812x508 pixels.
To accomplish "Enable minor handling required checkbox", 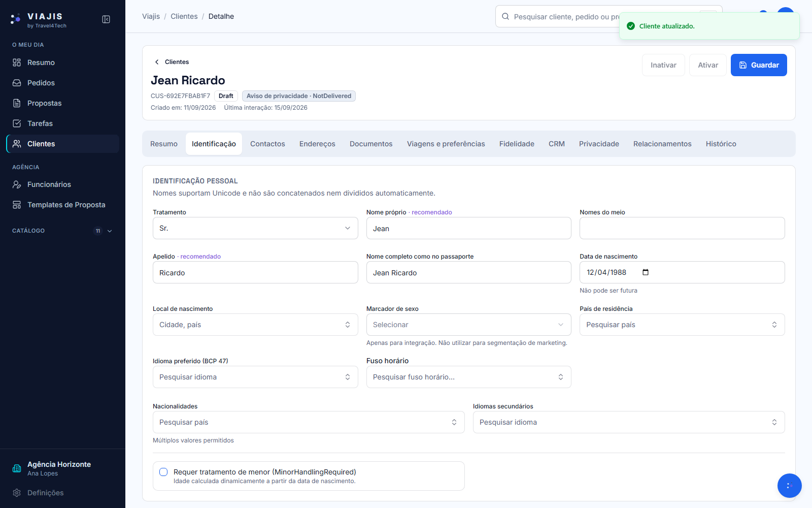I will pos(163,472).
